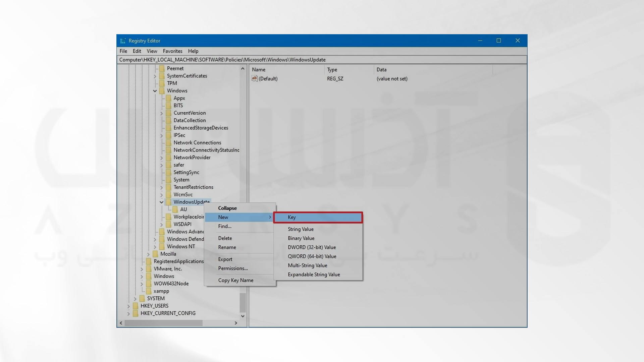The height and width of the screenshot is (362, 644).
Task: Click tree pane scroll right arrow
Action: [x=236, y=323]
